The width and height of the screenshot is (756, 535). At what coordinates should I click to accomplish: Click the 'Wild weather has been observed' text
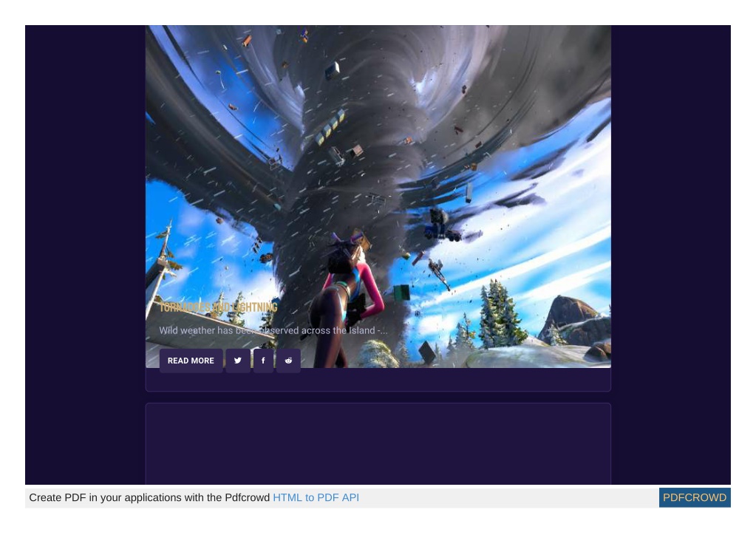[273, 330]
